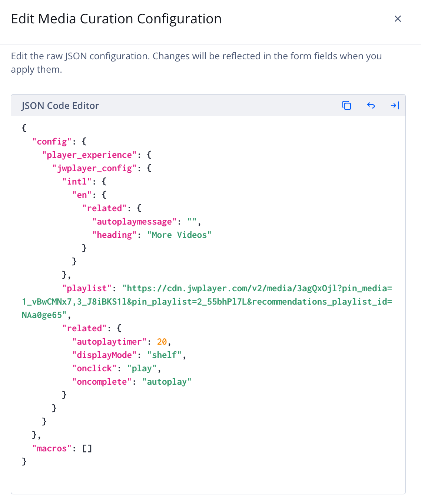Screen dimensions: 421x504
Task: Click the "intl" key
Action: pos(77,182)
